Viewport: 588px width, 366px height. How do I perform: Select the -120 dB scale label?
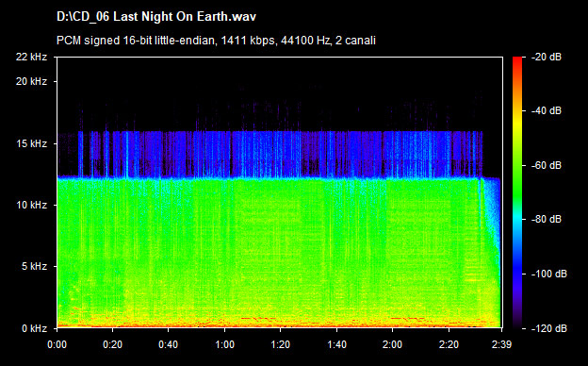pos(549,328)
